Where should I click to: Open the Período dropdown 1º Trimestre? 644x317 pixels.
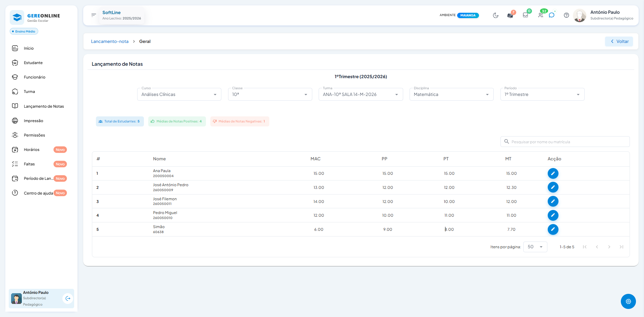[542, 94]
